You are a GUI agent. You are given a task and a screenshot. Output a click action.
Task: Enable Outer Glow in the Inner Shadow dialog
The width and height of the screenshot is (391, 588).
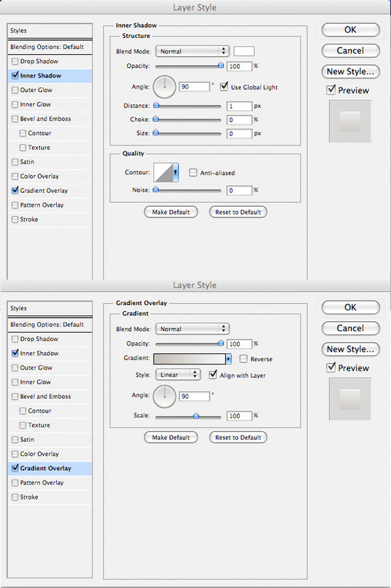(15, 90)
